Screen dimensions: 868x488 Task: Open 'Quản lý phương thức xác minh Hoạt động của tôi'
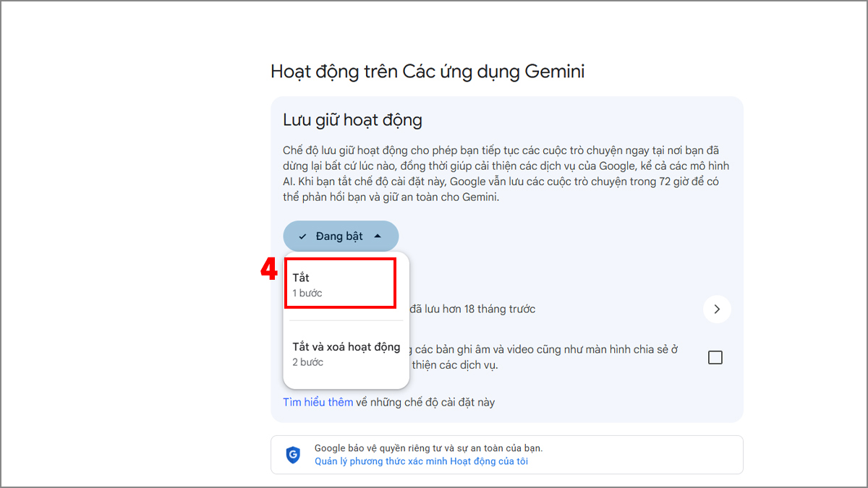421,461
